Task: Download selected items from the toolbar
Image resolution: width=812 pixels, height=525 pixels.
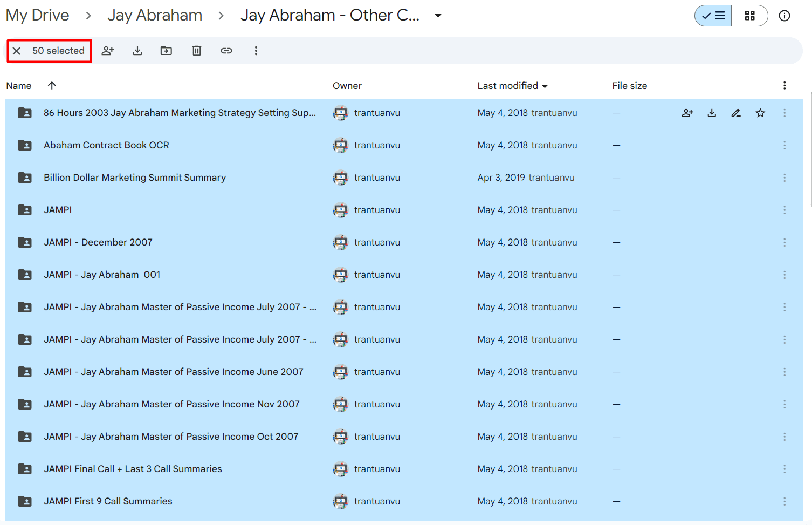Action: coord(137,51)
